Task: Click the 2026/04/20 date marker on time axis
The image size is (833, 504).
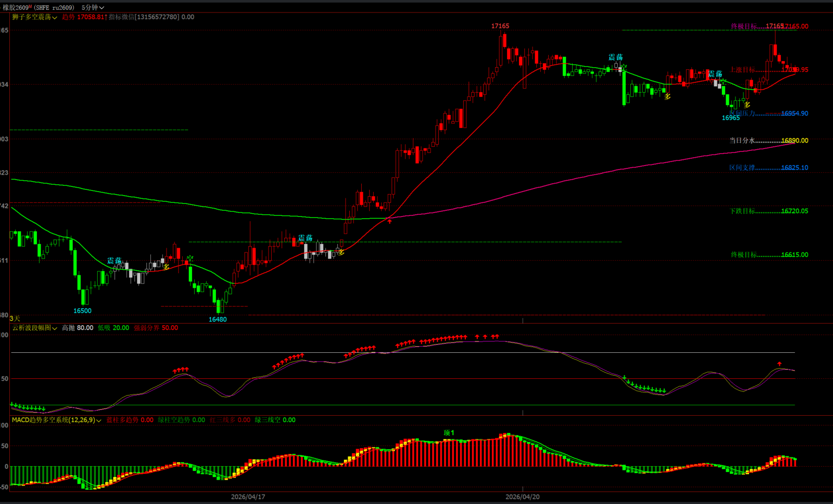Action: pos(522,496)
